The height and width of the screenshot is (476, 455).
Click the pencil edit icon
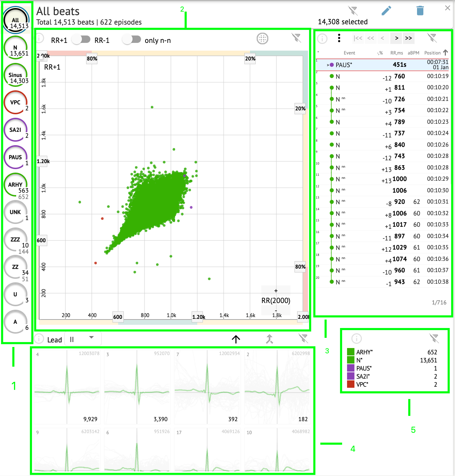click(386, 11)
